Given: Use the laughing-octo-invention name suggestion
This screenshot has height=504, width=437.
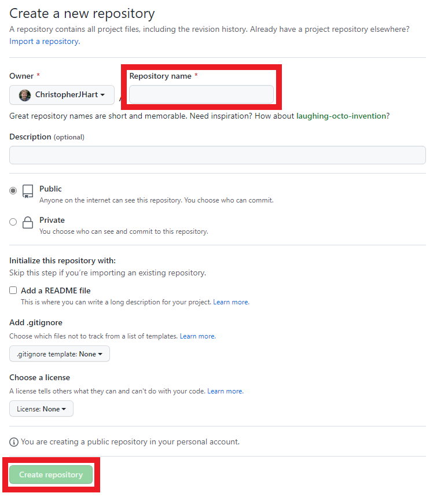Looking at the screenshot, I should [341, 116].
